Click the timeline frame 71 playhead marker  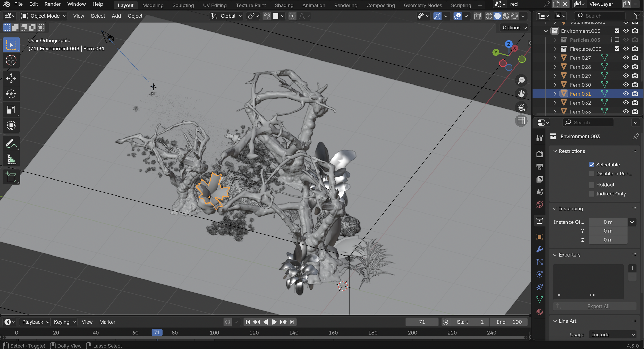pos(157,333)
